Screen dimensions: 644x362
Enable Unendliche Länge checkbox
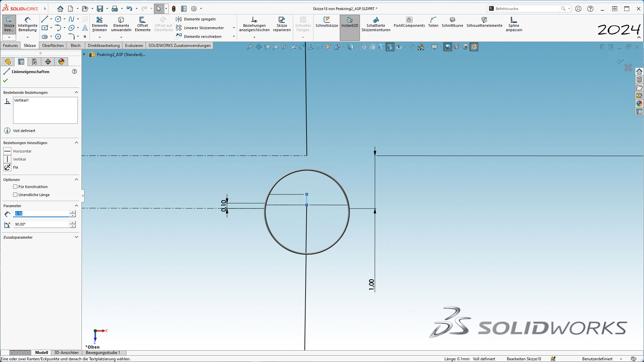(15, 195)
